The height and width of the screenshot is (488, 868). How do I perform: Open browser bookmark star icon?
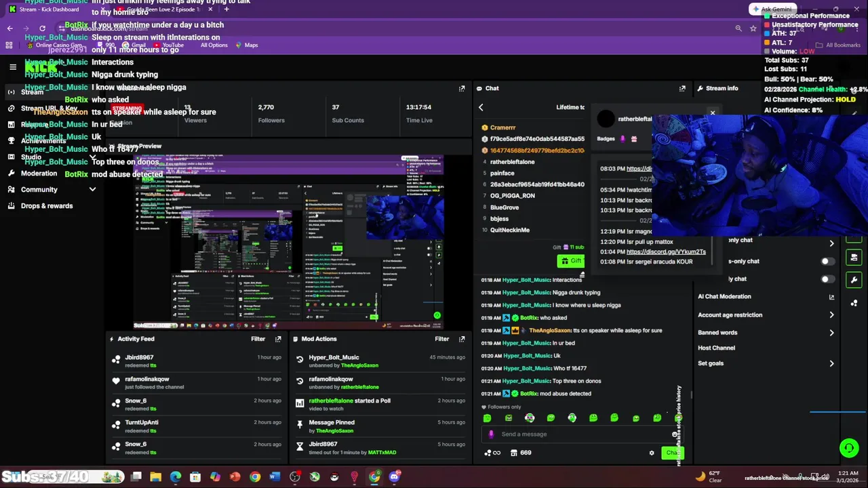pyautogui.click(x=753, y=28)
